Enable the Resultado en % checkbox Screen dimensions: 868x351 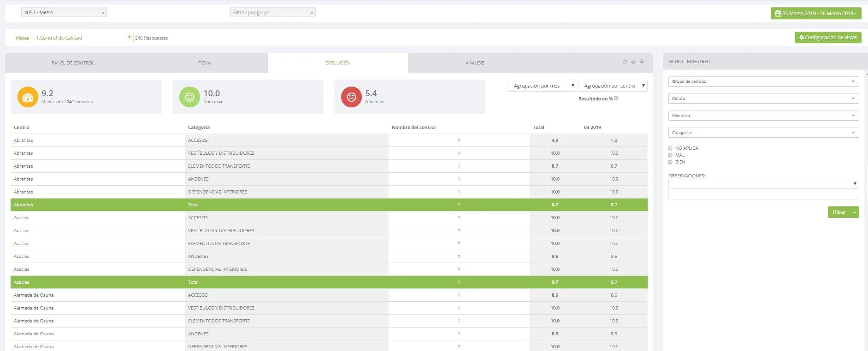pos(616,98)
